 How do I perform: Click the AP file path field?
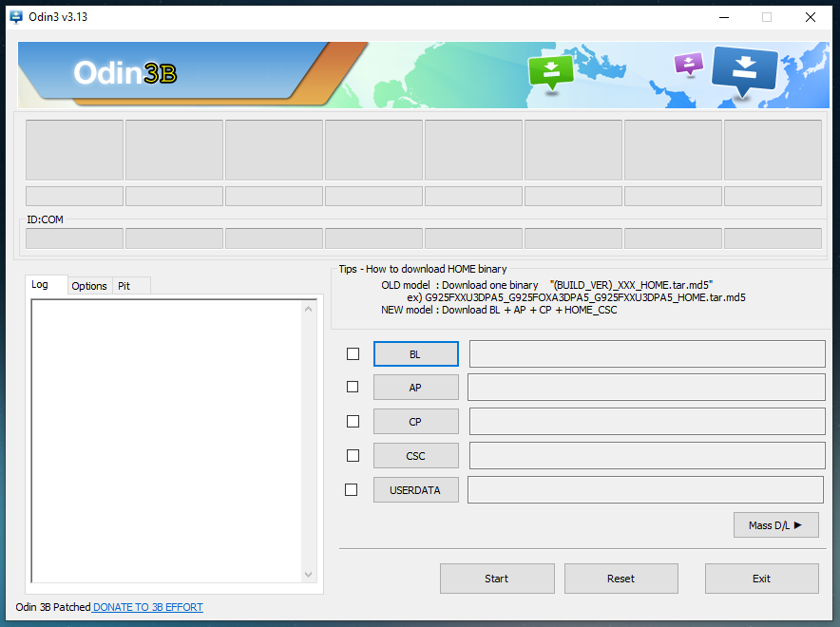point(646,387)
